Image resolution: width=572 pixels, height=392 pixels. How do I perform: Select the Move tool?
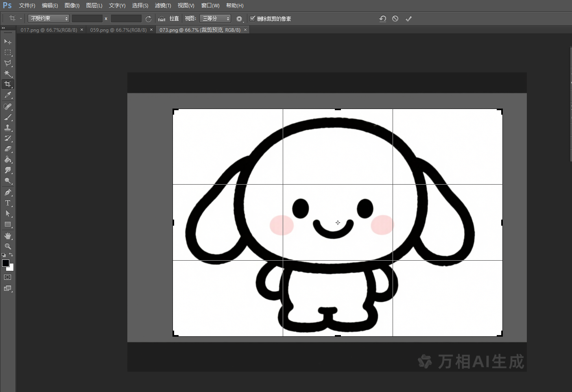(x=8, y=42)
